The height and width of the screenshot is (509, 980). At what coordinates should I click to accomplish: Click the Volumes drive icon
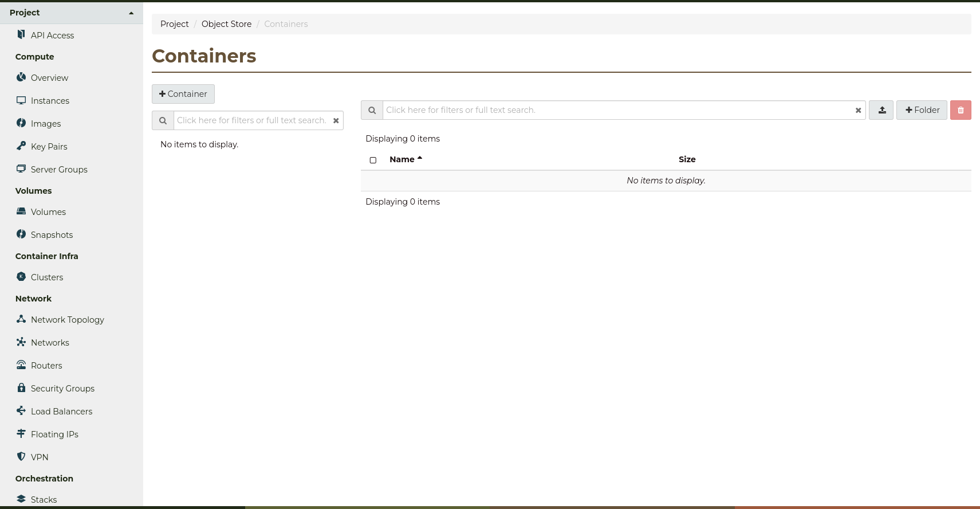click(x=21, y=211)
